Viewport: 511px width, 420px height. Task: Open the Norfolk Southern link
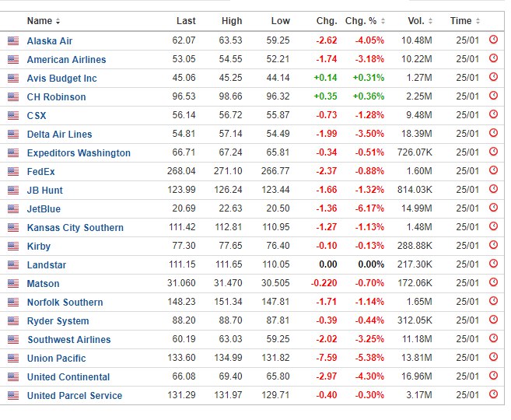[x=65, y=303]
